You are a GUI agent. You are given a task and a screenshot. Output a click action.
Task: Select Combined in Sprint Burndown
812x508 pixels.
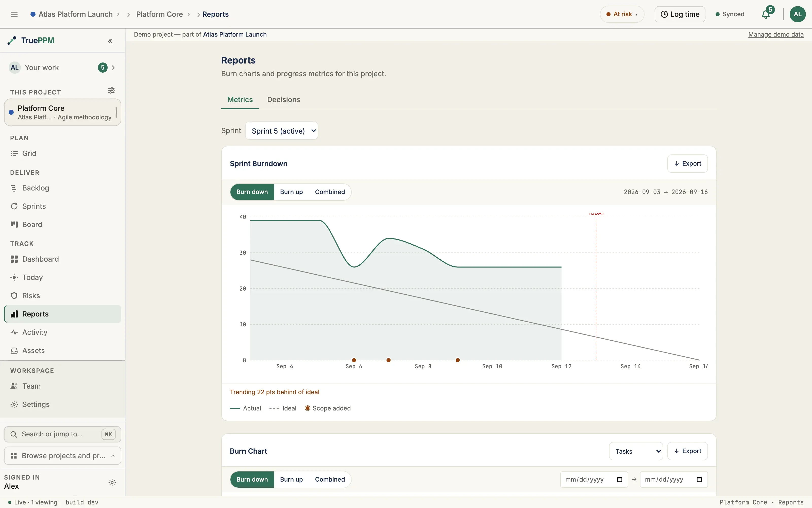coord(330,192)
